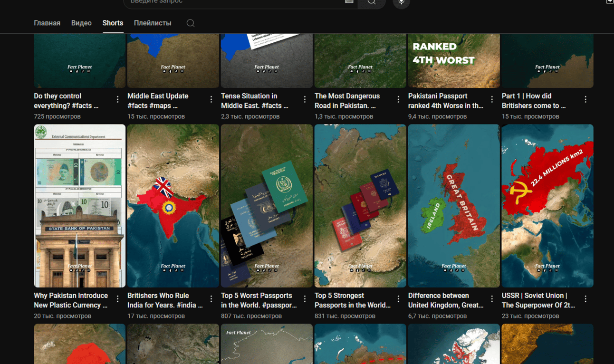Play the strongest passports thumbnail with red passports
The height and width of the screenshot is (364, 614).
point(360,206)
